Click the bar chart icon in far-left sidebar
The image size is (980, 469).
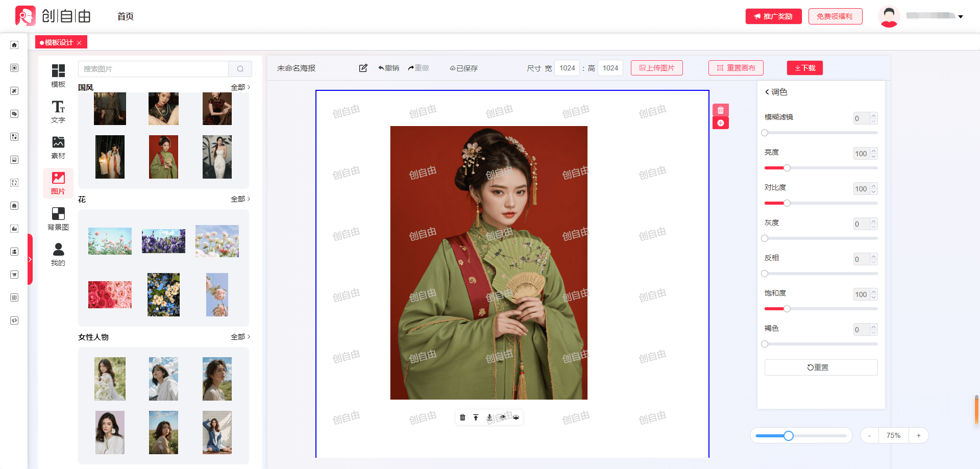point(14,229)
